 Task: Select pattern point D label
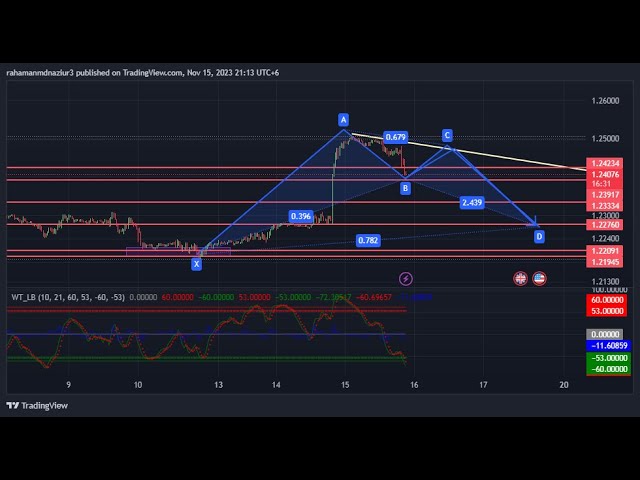(539, 236)
